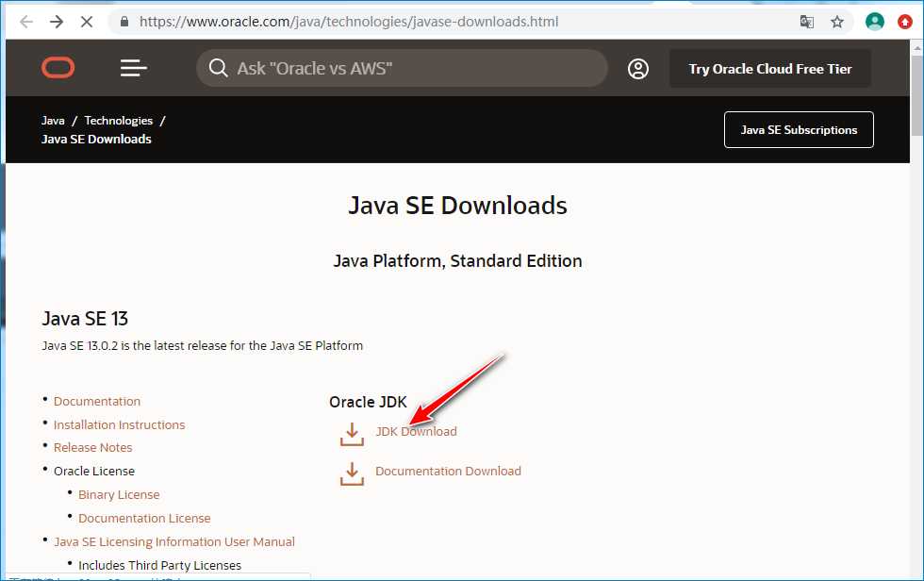Click the Java SE Downloads breadcrumb
This screenshot has height=581, width=924.
click(96, 139)
